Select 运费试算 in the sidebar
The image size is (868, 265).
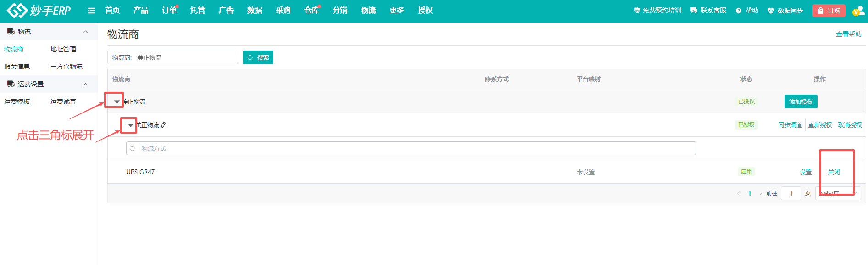click(x=63, y=101)
